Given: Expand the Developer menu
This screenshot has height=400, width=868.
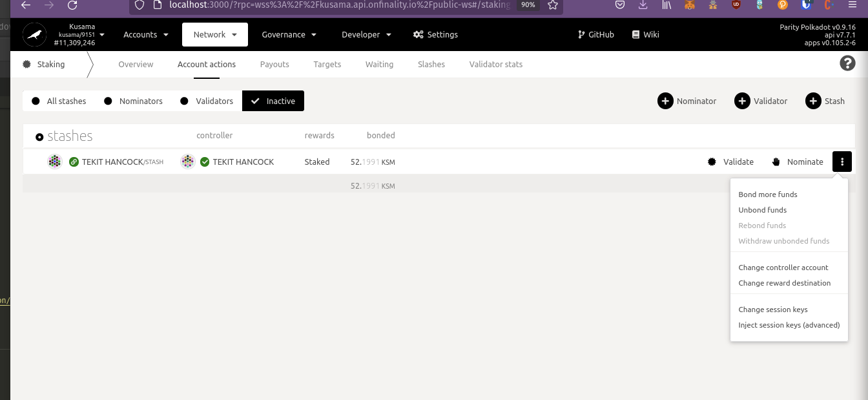Looking at the screenshot, I should coord(367,35).
